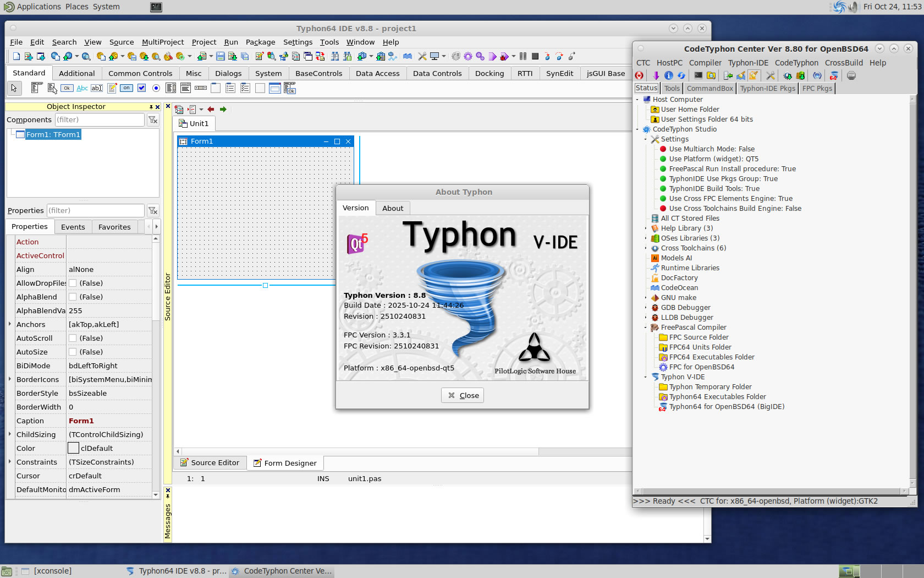Click the save (floppy disk) toolbar icon
This screenshot has width=924, height=578.
[x=220, y=56]
